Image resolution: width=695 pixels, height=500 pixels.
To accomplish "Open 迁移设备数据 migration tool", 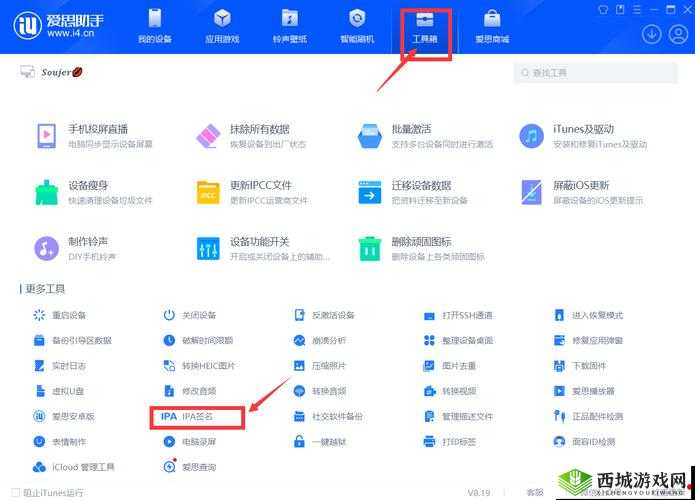I will (x=413, y=192).
